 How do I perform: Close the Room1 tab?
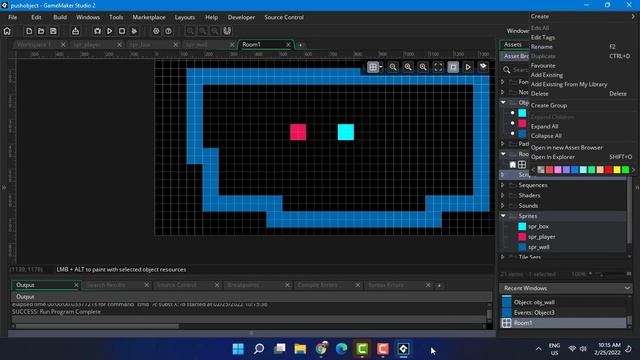coord(289,44)
